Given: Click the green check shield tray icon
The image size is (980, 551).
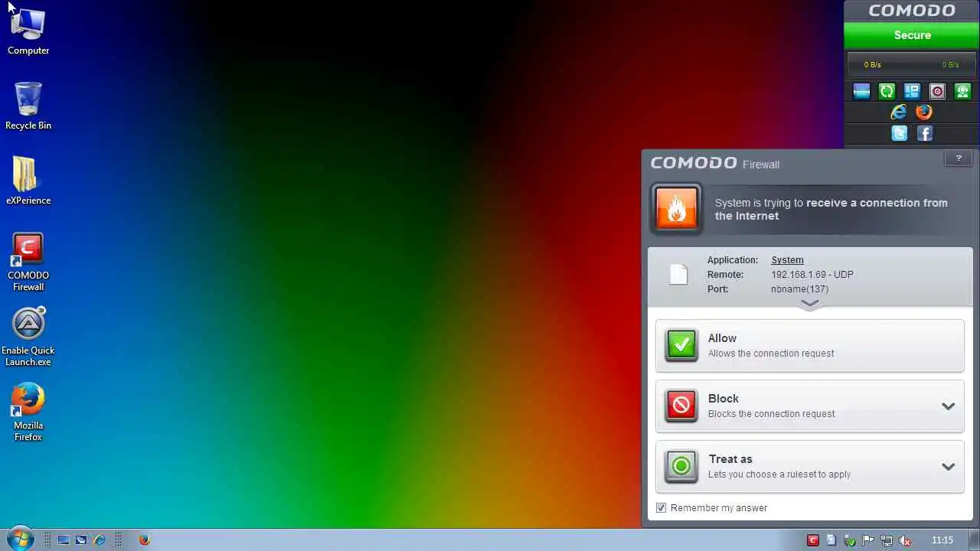Looking at the screenshot, I should coord(849,540).
